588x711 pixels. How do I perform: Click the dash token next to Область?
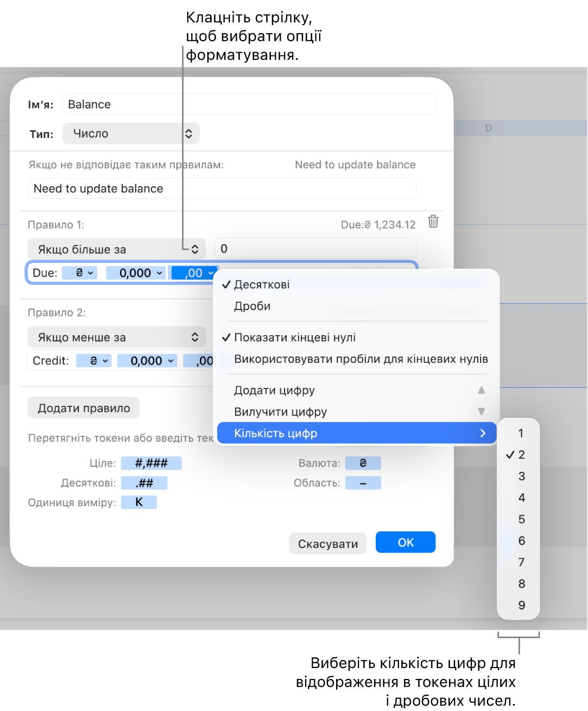tap(363, 483)
